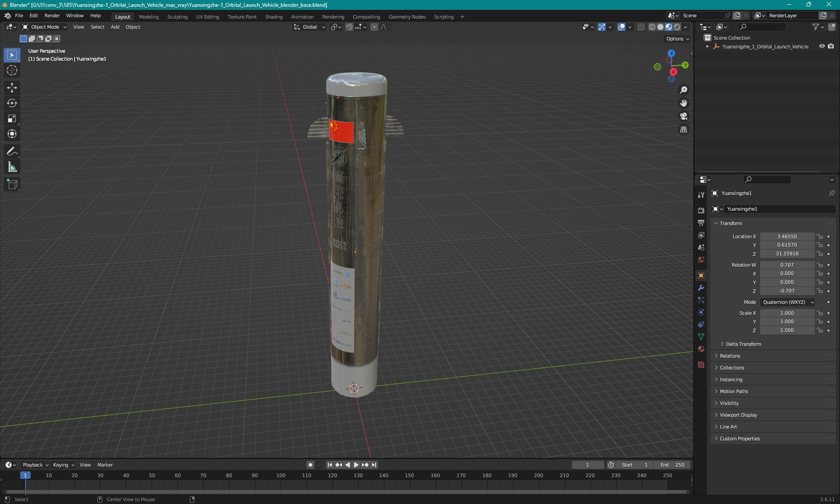Click the timeline horizontal scrollbar

point(346,491)
